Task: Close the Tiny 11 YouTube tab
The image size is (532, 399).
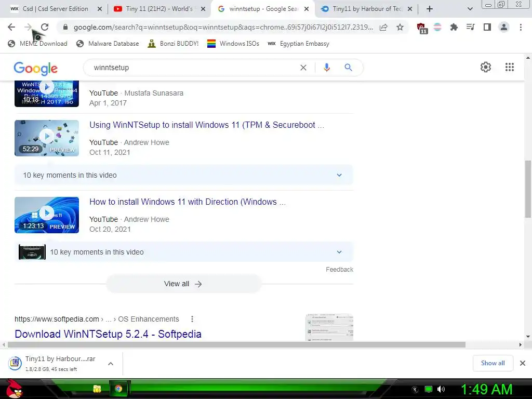Action: [x=203, y=9]
